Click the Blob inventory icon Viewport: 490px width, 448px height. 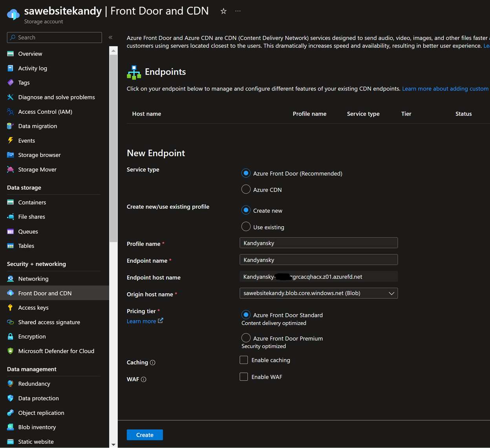pyautogui.click(x=11, y=427)
